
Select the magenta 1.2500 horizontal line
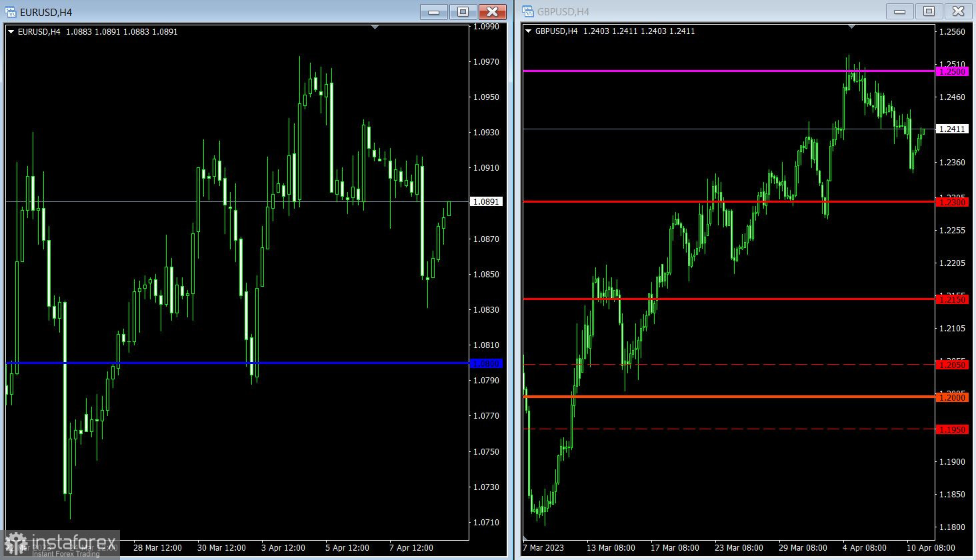coord(729,71)
